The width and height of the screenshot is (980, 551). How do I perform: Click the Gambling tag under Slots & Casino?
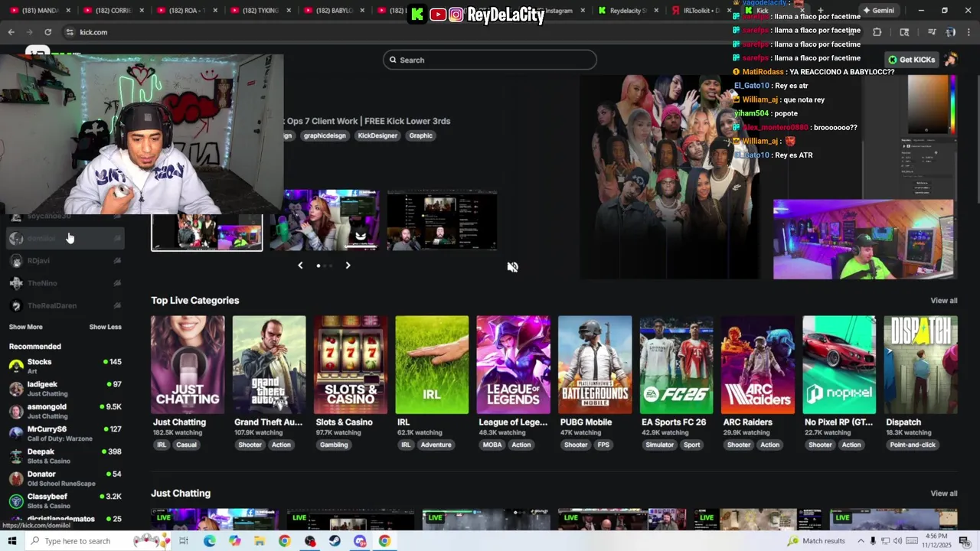coord(334,445)
